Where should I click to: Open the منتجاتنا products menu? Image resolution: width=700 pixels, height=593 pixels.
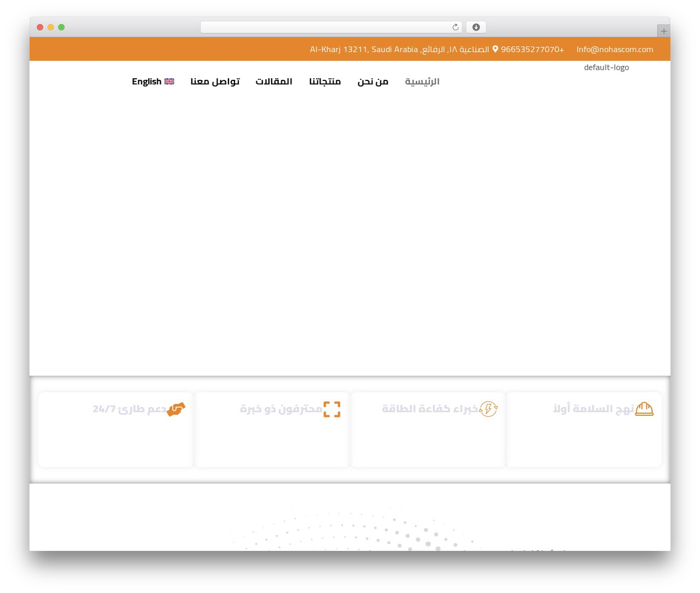tap(325, 82)
